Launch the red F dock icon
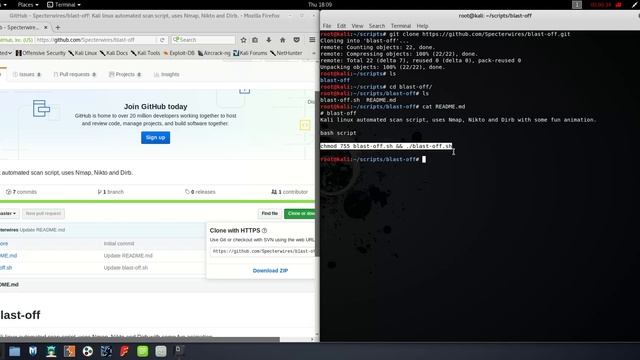The width and height of the screenshot is (640, 360). 124,351
